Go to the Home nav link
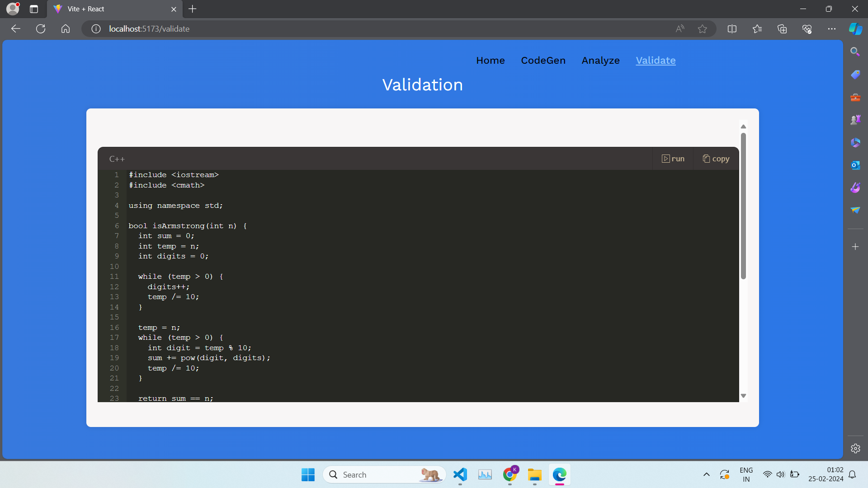Viewport: 868px width, 488px height. [490, 61]
